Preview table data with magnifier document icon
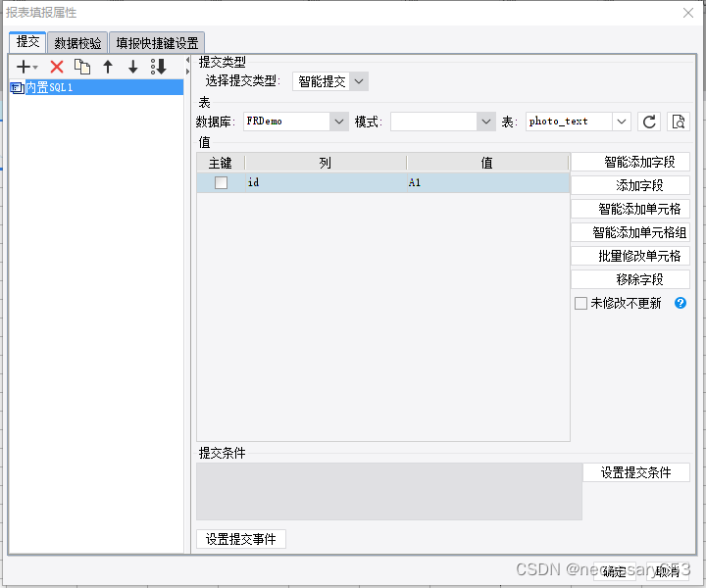The height and width of the screenshot is (588, 706). click(x=679, y=122)
